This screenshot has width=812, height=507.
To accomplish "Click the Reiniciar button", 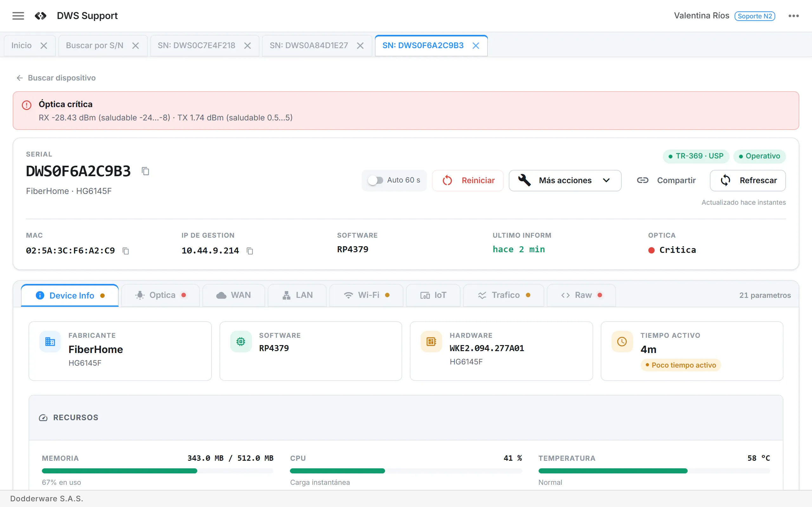I will pyautogui.click(x=468, y=180).
